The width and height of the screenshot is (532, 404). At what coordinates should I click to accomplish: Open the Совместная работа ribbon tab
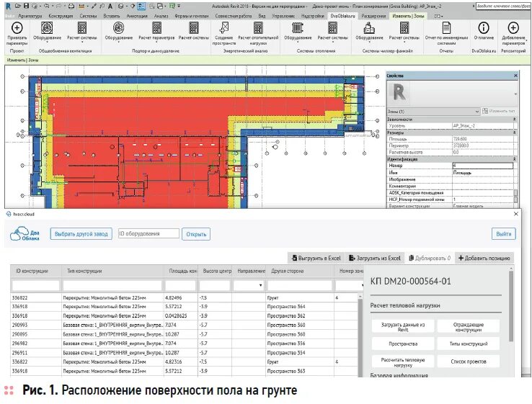(234, 16)
